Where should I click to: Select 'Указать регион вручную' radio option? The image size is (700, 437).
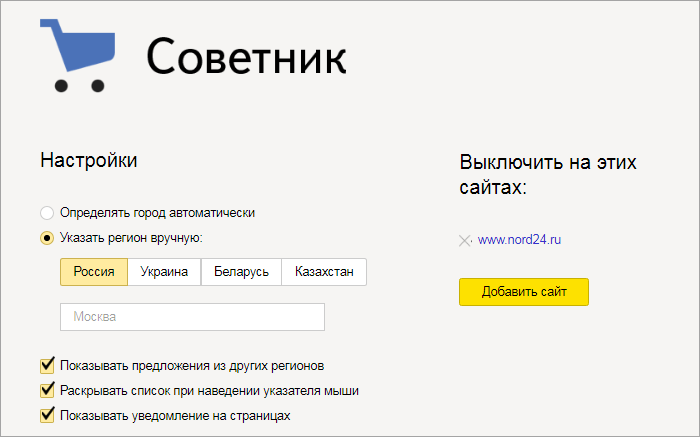pos(47,238)
